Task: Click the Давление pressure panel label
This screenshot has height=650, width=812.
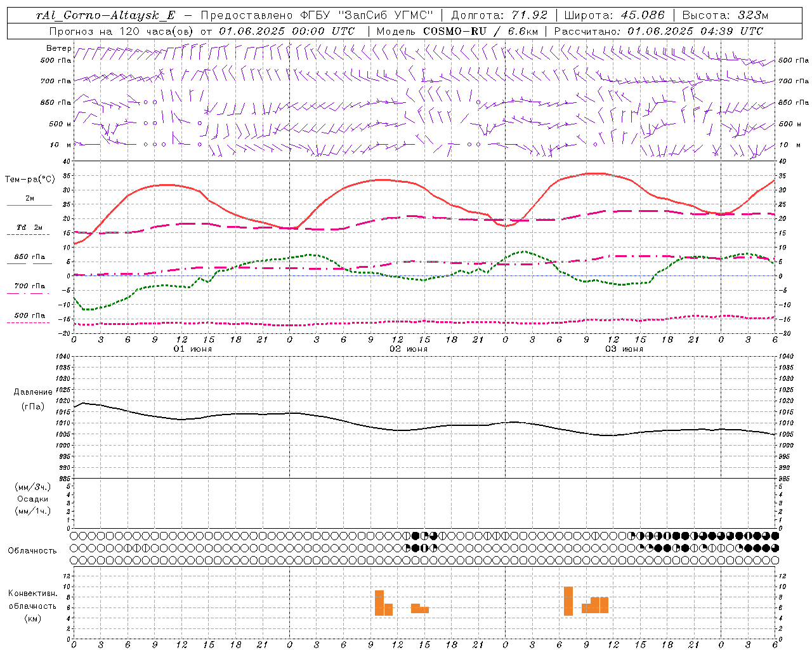Action: point(33,392)
